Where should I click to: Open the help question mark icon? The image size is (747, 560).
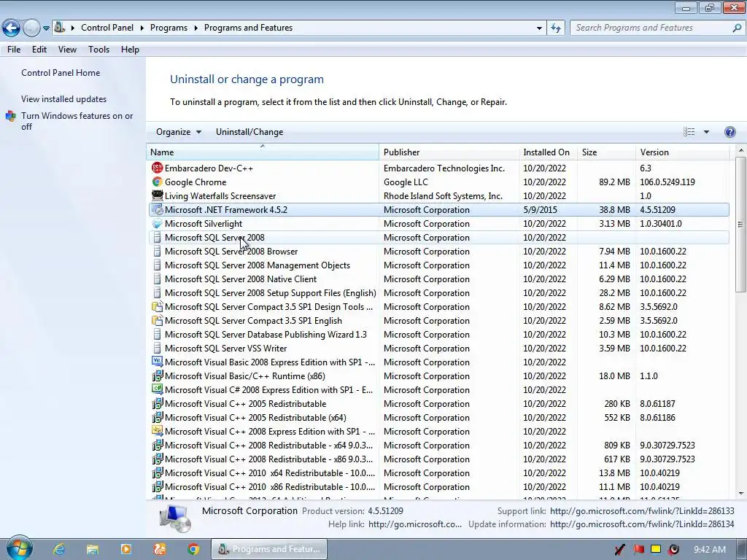click(729, 132)
